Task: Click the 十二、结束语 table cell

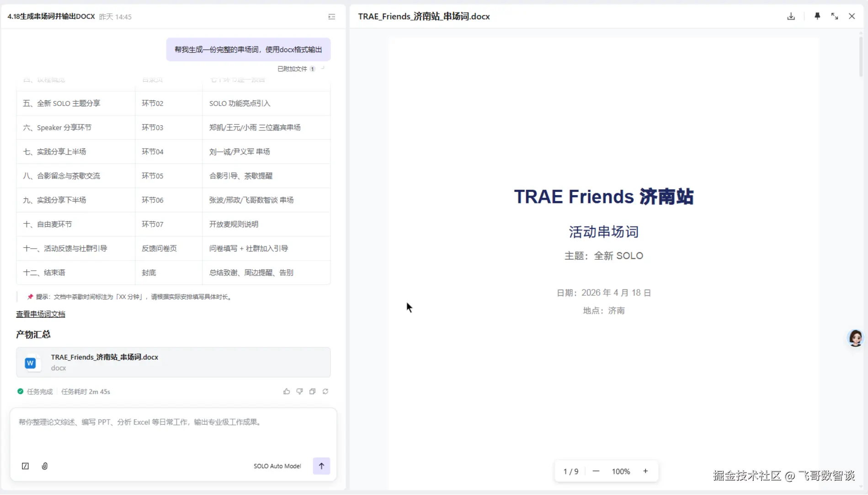Action: pyautogui.click(x=76, y=273)
